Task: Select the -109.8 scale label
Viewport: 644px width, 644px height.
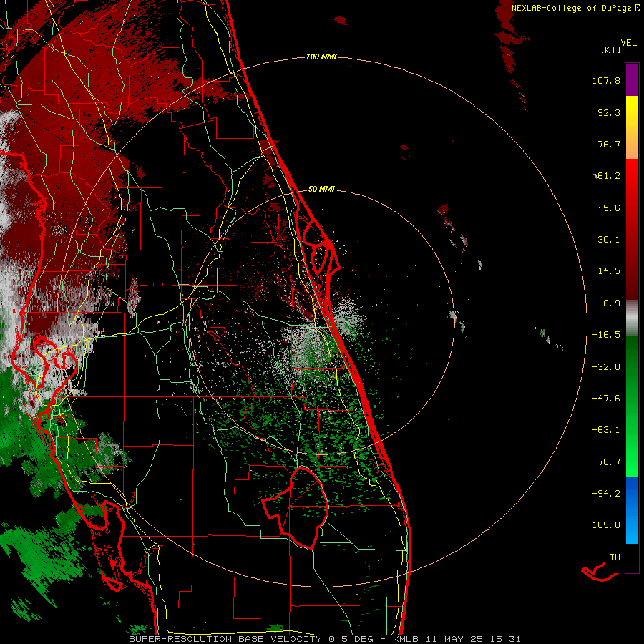Action: [603, 525]
